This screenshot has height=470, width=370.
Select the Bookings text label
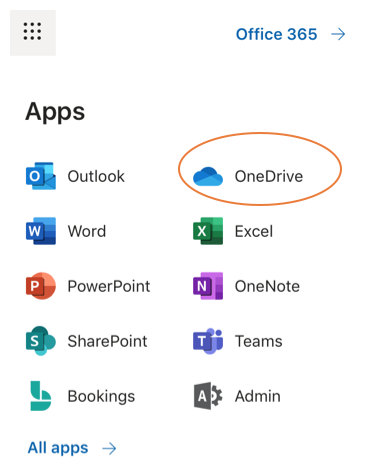pos(101,397)
